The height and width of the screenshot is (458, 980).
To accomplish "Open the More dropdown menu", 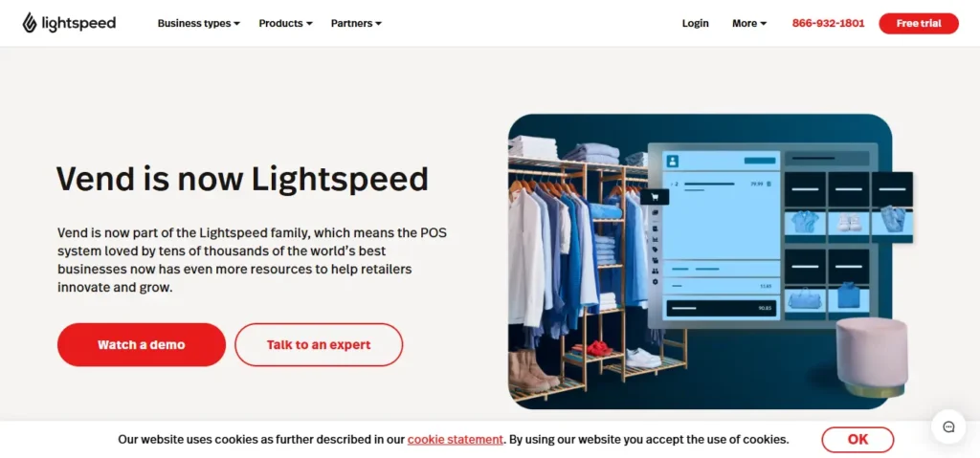I will 749,23.
